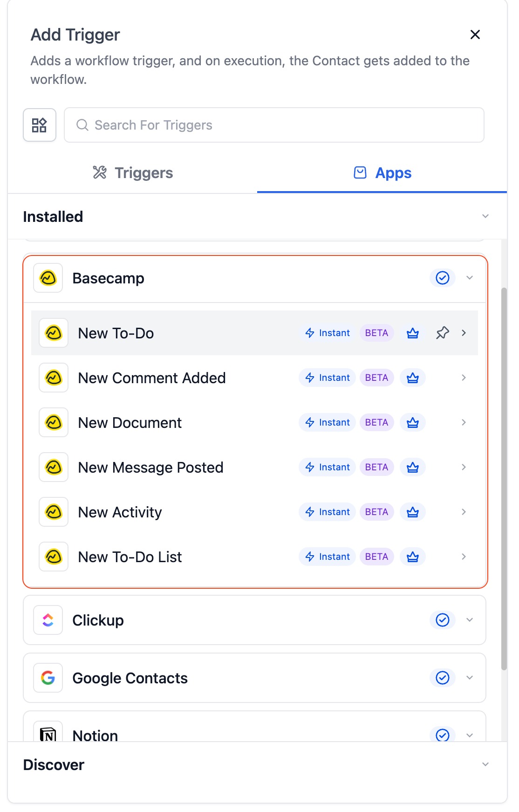The image size is (519, 812).
Task: Close the Add Trigger panel
Action: 475,34
